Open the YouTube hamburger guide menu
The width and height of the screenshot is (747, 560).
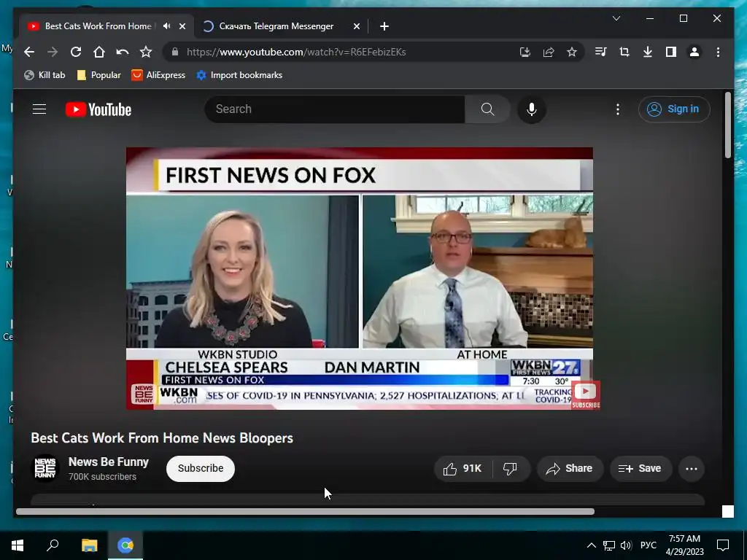tap(39, 109)
